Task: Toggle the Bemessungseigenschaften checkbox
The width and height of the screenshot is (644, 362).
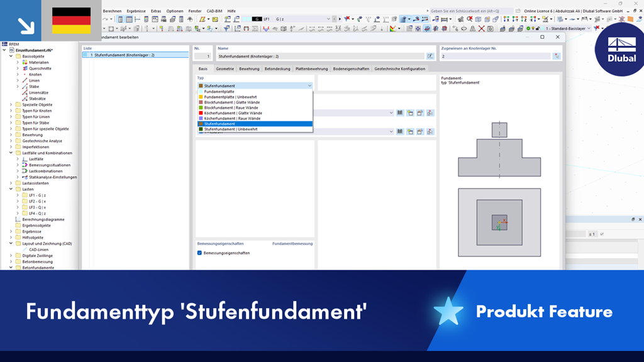Action: [x=199, y=253]
